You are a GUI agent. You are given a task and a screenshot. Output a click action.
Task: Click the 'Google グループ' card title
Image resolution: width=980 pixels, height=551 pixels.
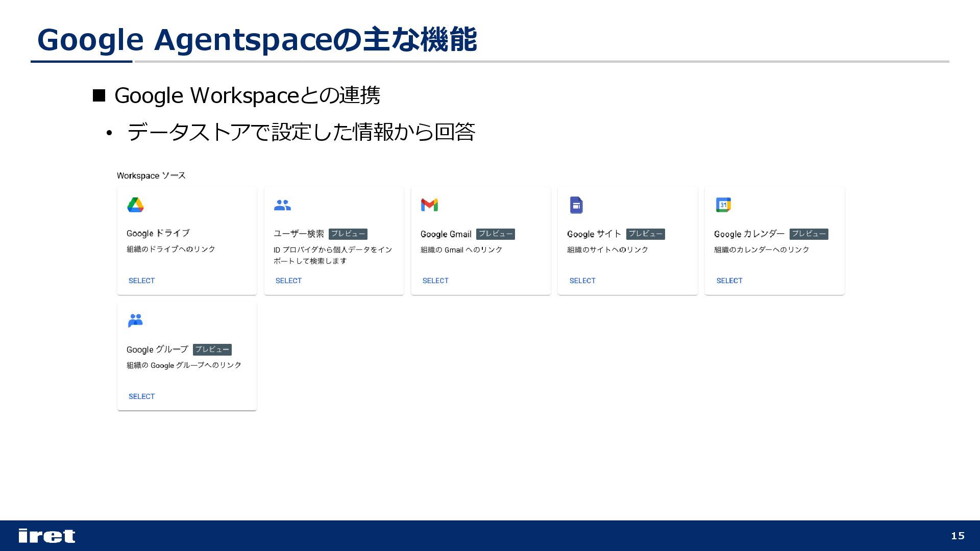[157, 349]
